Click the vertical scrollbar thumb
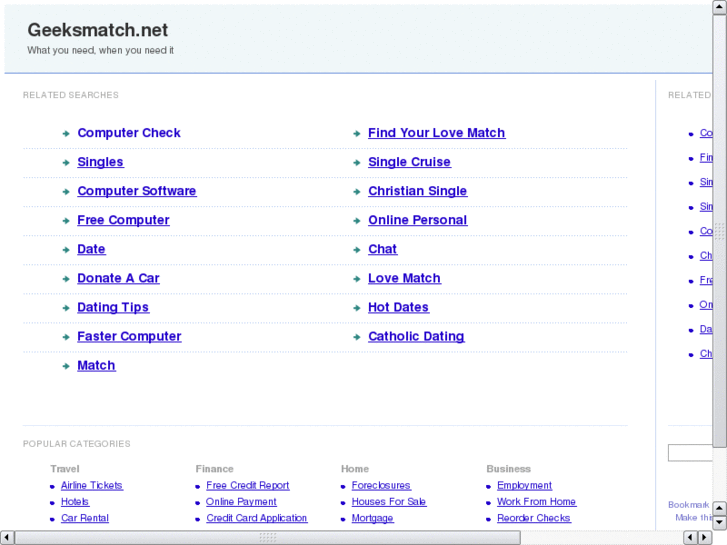727x545 pixels. (720, 231)
